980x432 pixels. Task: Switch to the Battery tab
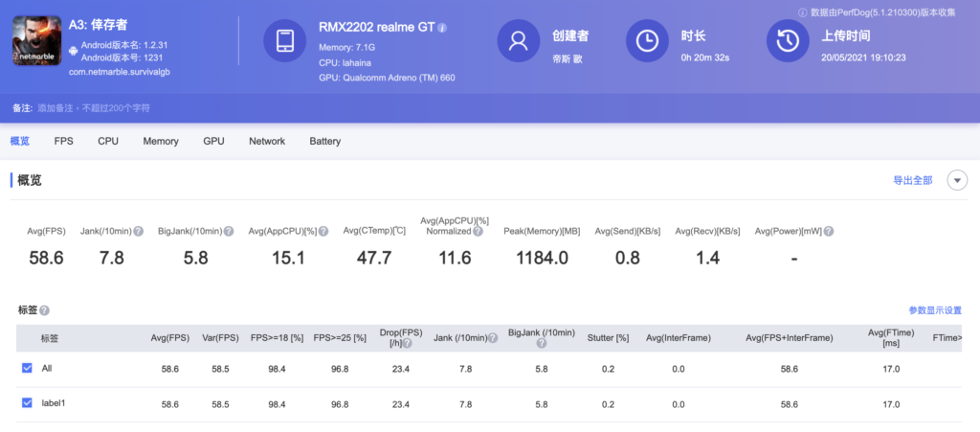click(325, 142)
